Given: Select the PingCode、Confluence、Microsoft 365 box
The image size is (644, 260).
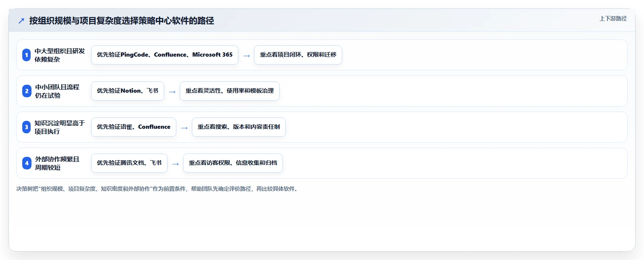Looking at the screenshot, I should pyautogui.click(x=165, y=55).
